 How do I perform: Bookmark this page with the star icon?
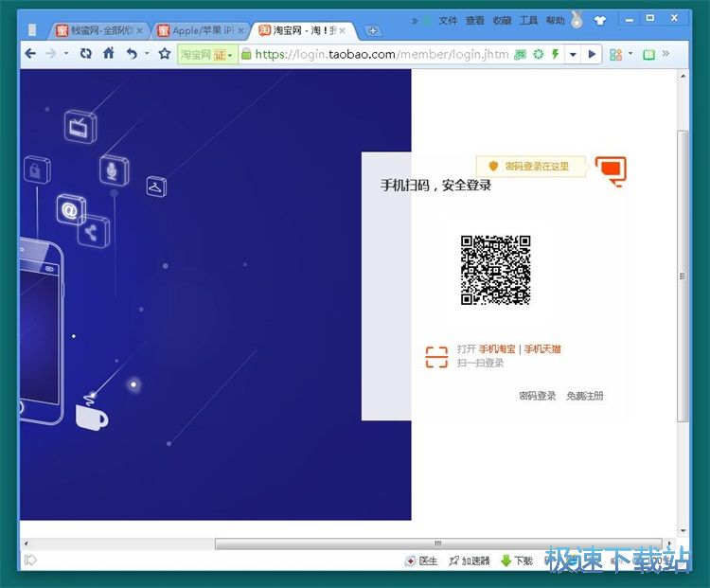(x=165, y=54)
